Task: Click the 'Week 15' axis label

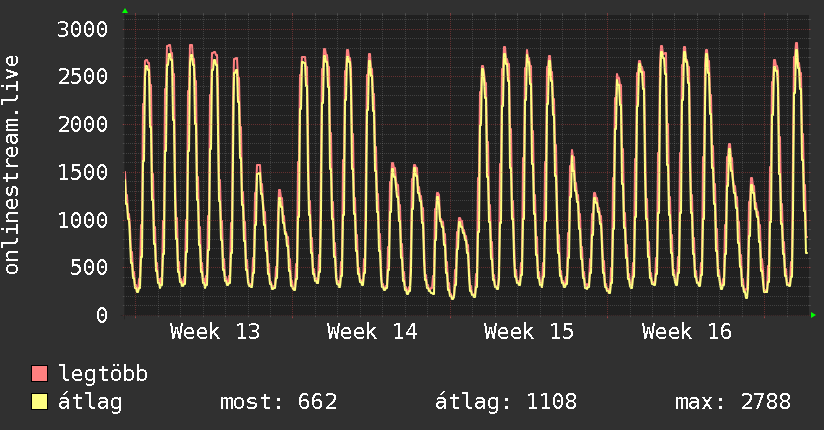Action: tap(529, 332)
